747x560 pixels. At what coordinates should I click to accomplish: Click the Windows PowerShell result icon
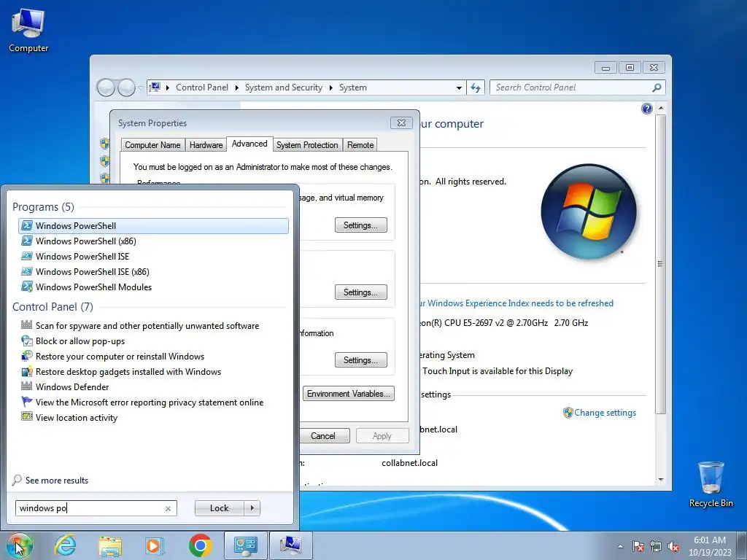(27, 226)
